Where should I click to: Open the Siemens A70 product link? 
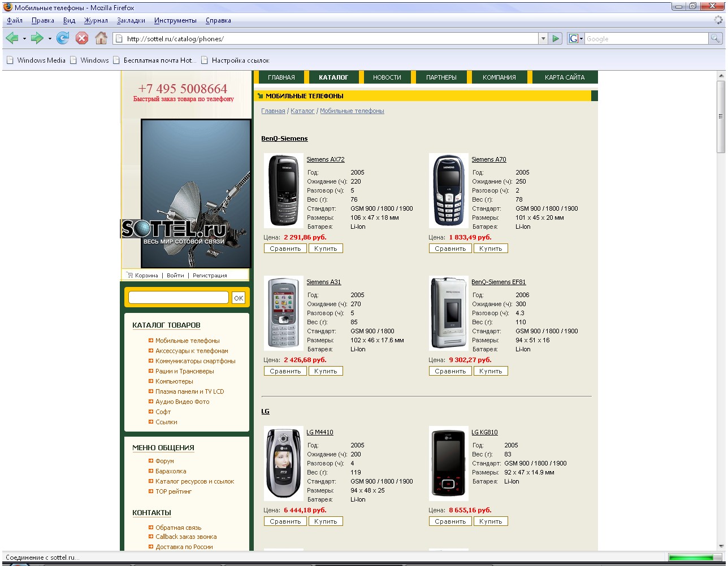[489, 159]
